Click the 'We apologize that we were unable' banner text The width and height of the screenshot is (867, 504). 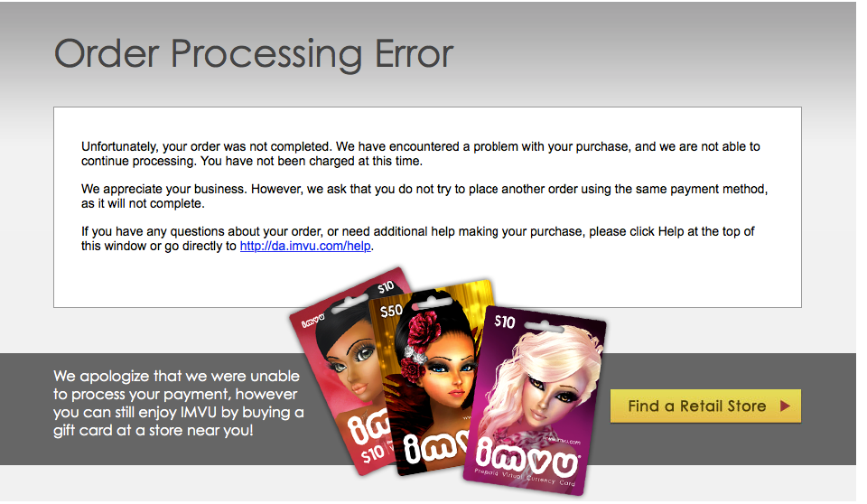coord(178,404)
